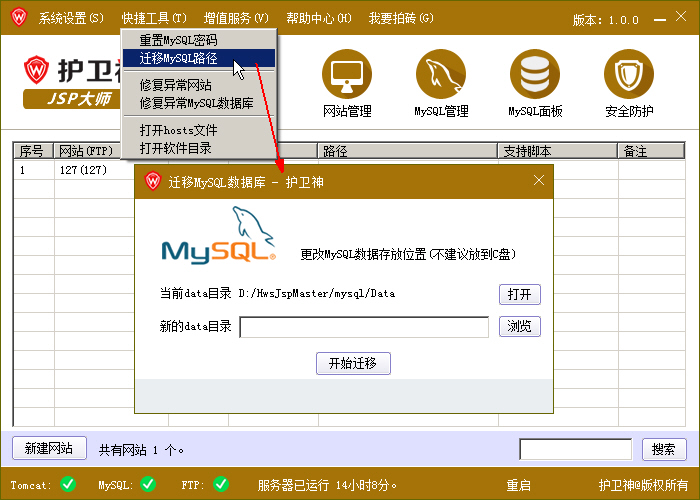Click the current path D:/HwsJspMaster/mysql/Data text
Screen dimensions: 700x500
[317, 294]
